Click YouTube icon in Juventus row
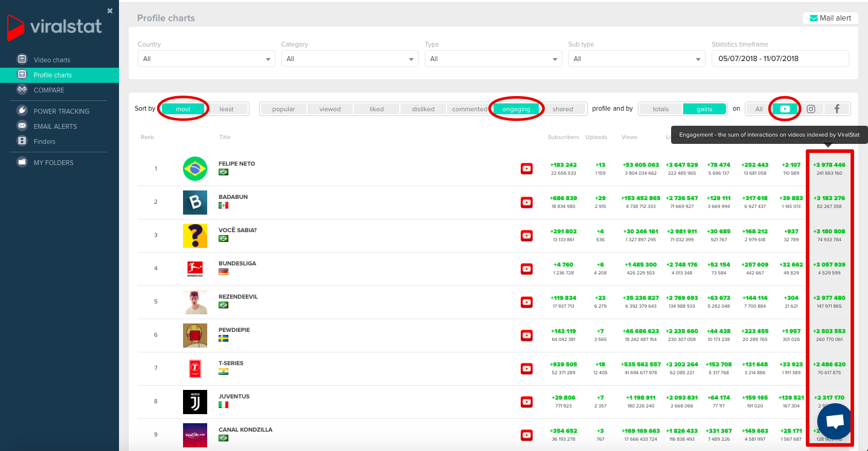The width and height of the screenshot is (868, 451). click(527, 401)
